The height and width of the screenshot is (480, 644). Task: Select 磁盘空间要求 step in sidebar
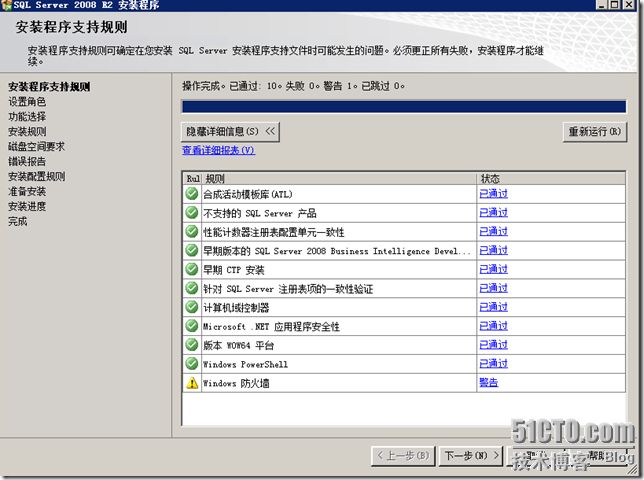[x=37, y=147]
